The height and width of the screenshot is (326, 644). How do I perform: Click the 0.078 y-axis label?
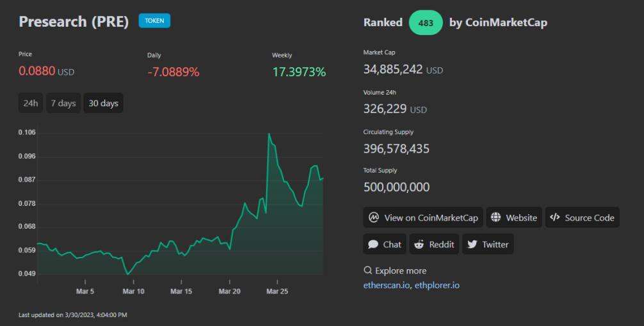(x=27, y=203)
